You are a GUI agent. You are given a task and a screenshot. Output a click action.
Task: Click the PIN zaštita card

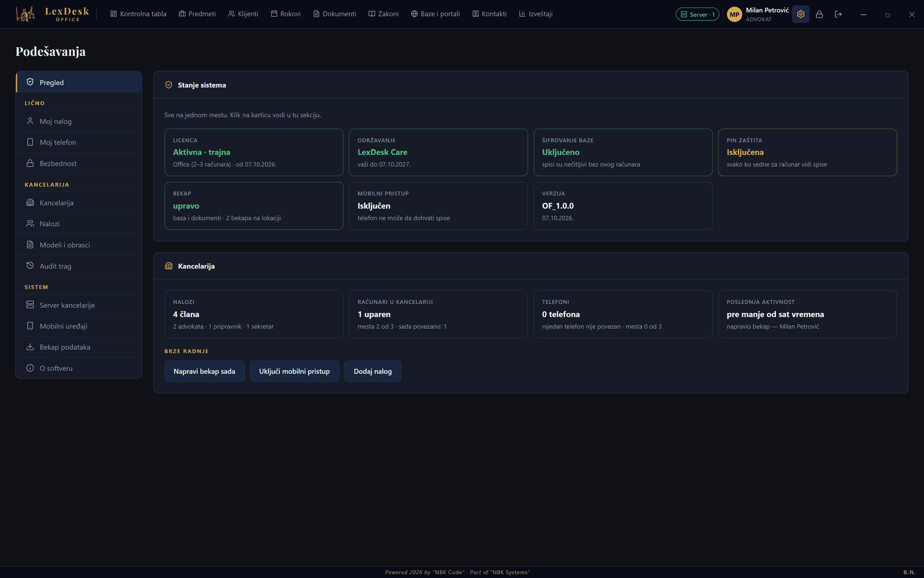click(807, 152)
